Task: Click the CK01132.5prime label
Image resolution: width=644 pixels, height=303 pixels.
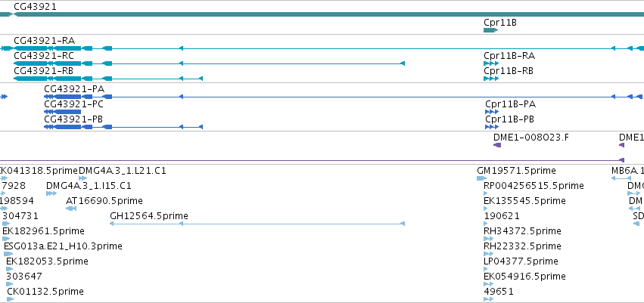Action: point(45,292)
